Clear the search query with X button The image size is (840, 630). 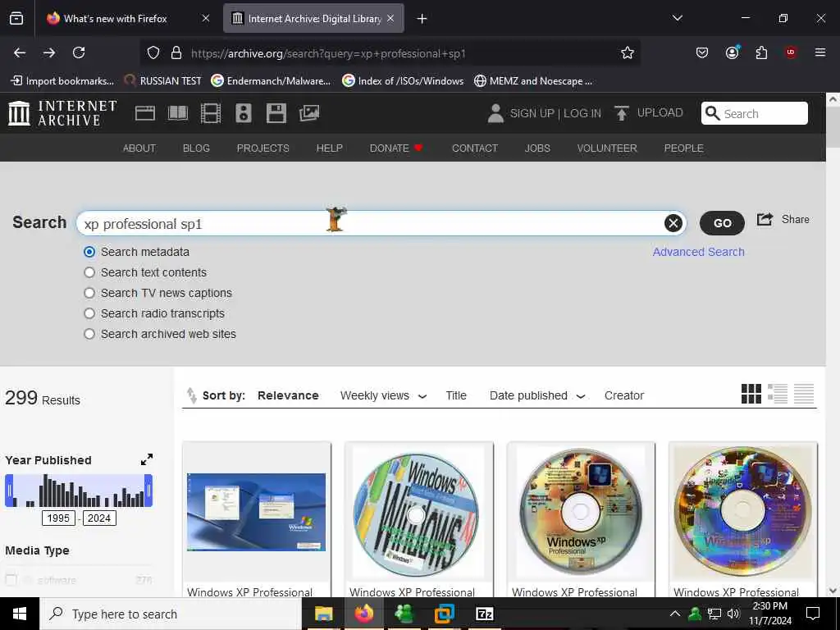tap(673, 223)
